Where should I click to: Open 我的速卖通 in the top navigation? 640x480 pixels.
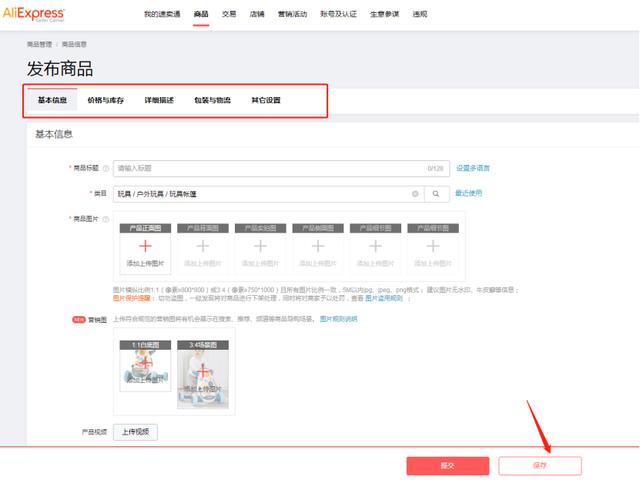(162, 14)
